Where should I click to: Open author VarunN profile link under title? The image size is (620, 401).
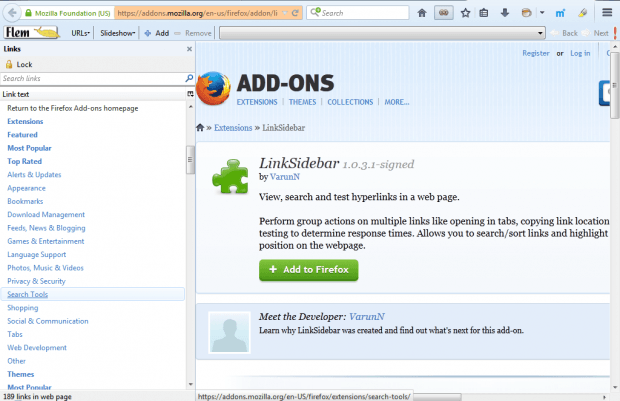(285, 177)
